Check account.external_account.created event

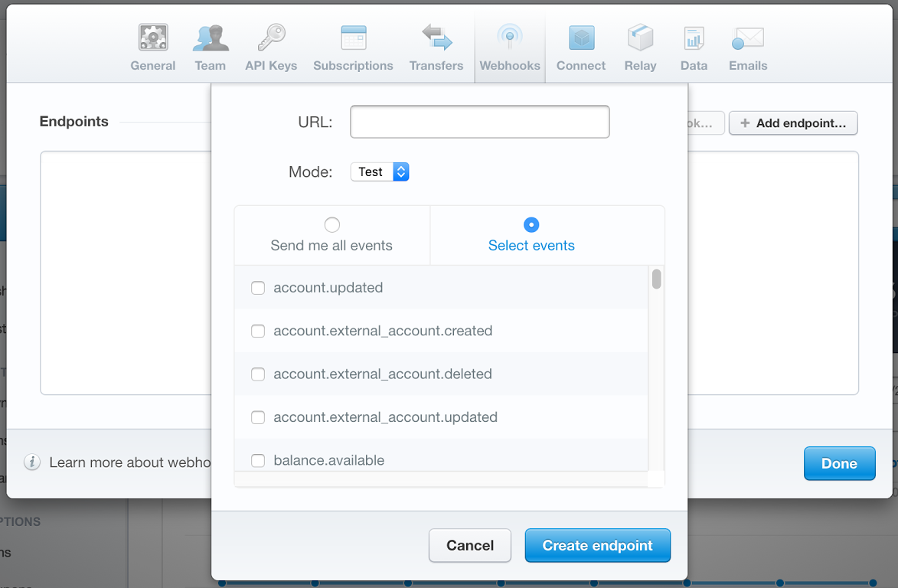[x=258, y=331]
